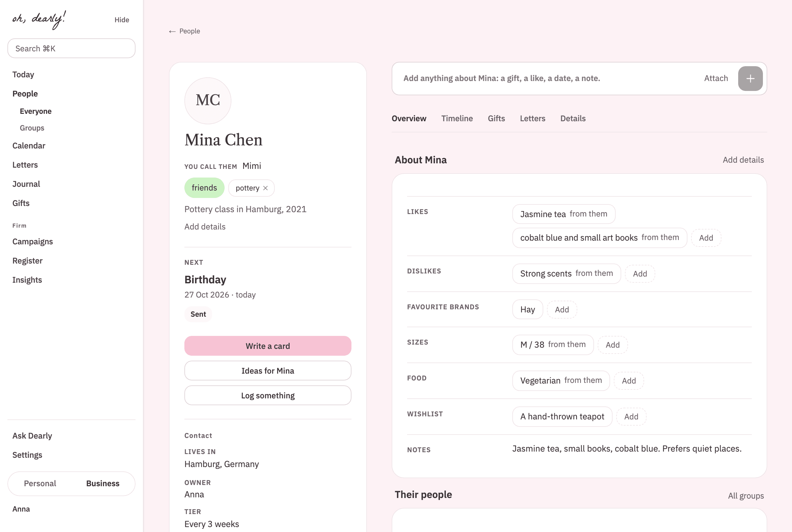Click Add details in About Mina header

click(x=743, y=160)
